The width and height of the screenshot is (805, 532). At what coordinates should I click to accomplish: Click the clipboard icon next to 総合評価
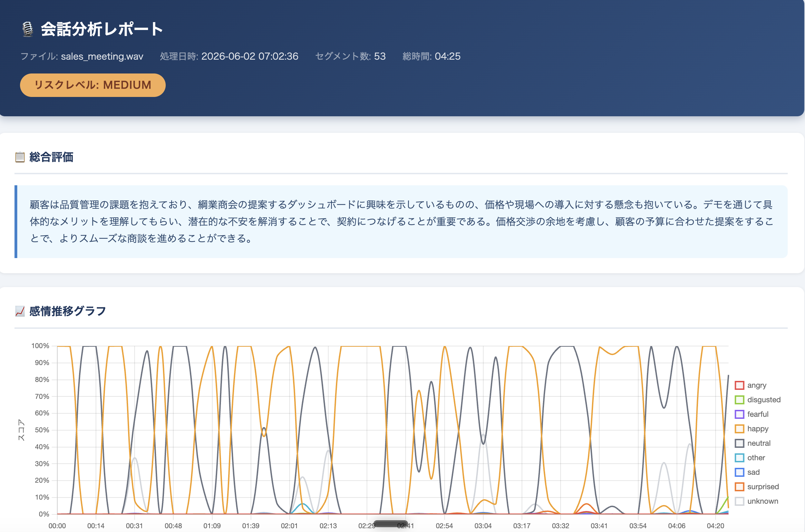(x=20, y=157)
